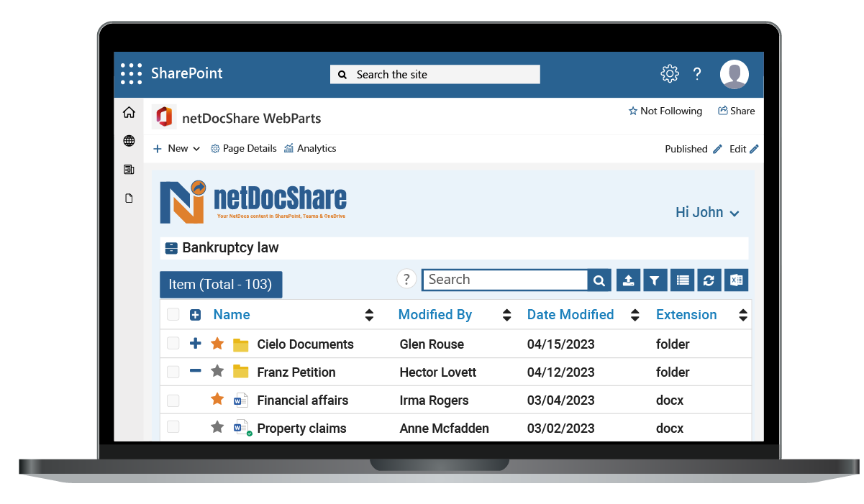Image resolution: width=864 pixels, height=504 pixels.
Task: Toggle favorite star for Financial affairs
Action: click(217, 400)
